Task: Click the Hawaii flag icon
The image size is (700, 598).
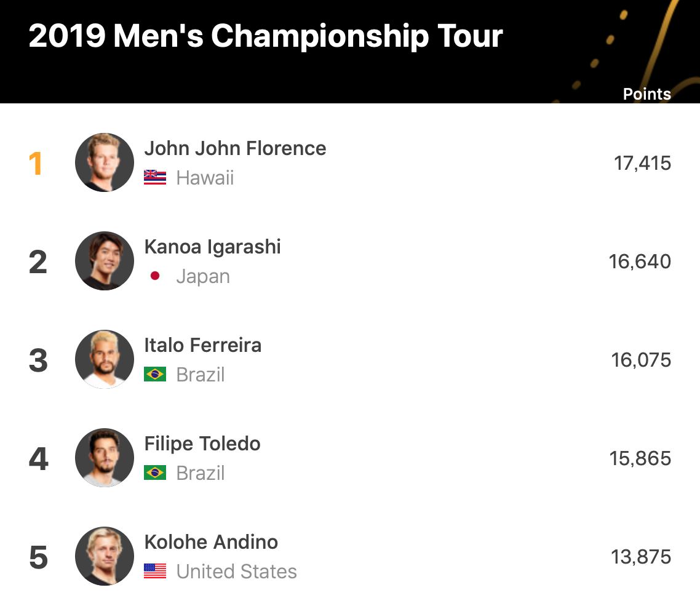Action: [155, 178]
